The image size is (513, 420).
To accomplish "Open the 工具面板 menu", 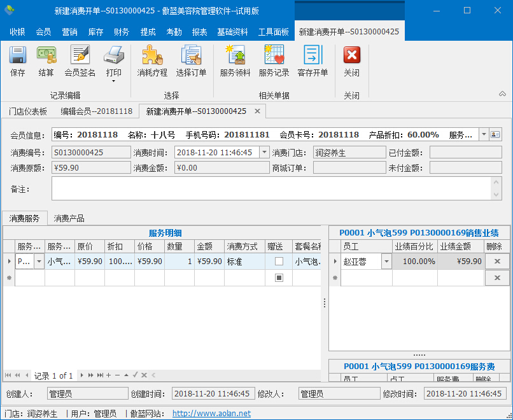I will 274,32.
